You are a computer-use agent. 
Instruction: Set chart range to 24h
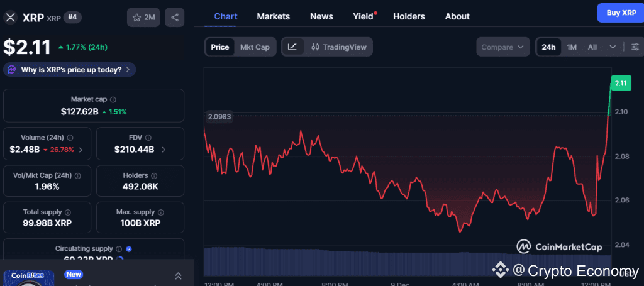pyautogui.click(x=548, y=47)
